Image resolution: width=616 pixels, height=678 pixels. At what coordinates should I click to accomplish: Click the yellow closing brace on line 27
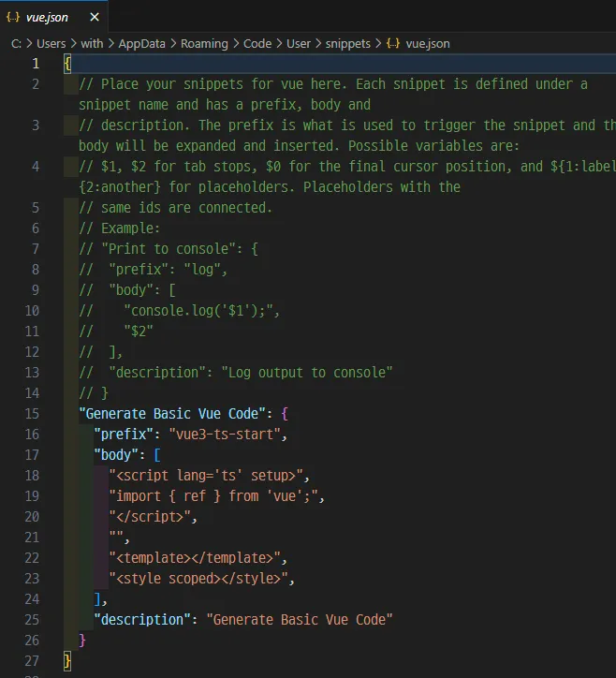[x=67, y=661]
